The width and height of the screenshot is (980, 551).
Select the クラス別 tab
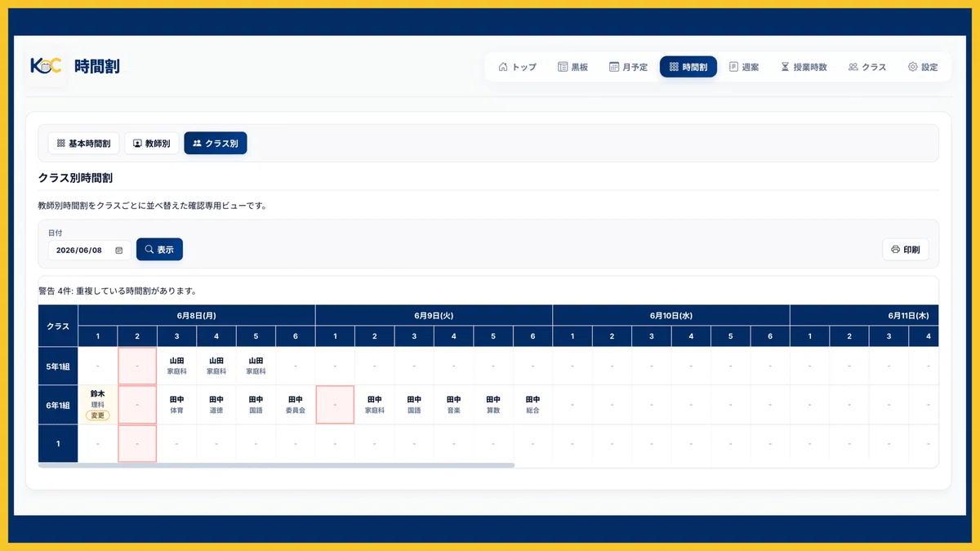(x=216, y=143)
